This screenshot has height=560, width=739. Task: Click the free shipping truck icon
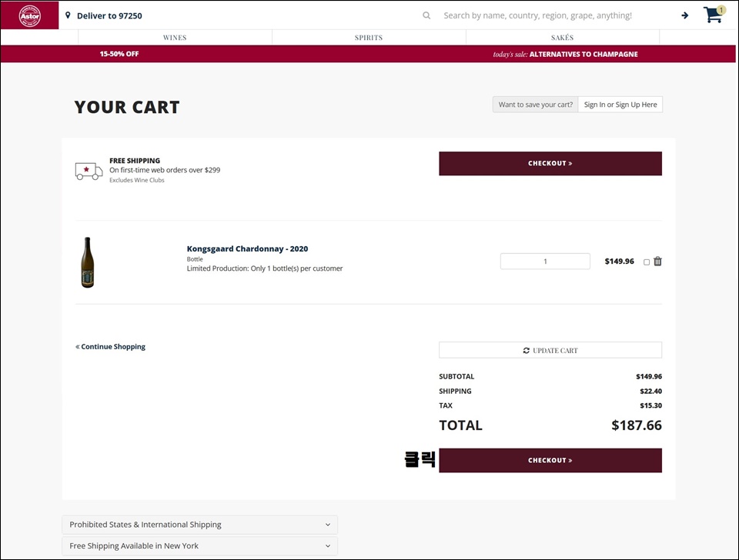coord(89,171)
